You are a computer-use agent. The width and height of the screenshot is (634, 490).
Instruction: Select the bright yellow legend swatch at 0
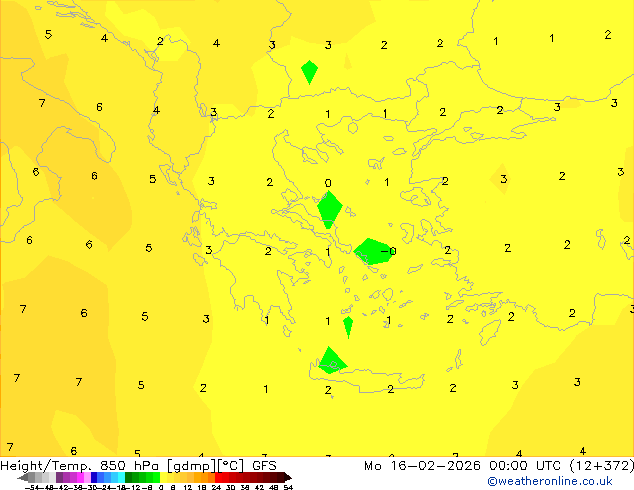[163, 477]
